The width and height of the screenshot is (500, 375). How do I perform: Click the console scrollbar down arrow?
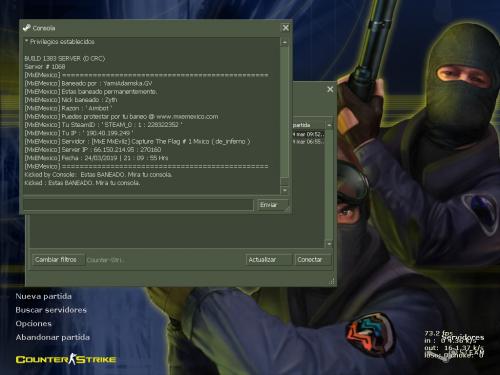[x=284, y=190]
